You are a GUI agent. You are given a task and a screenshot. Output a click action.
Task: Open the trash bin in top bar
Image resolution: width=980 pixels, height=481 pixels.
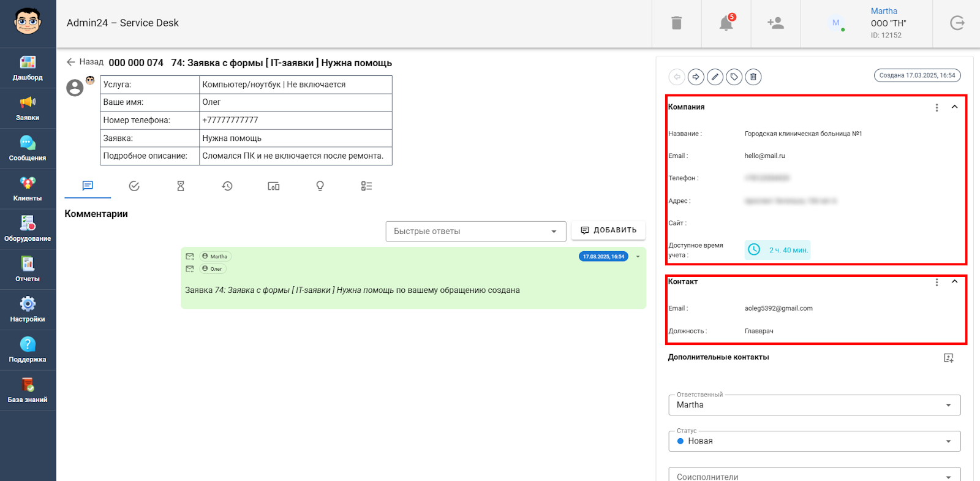(676, 23)
